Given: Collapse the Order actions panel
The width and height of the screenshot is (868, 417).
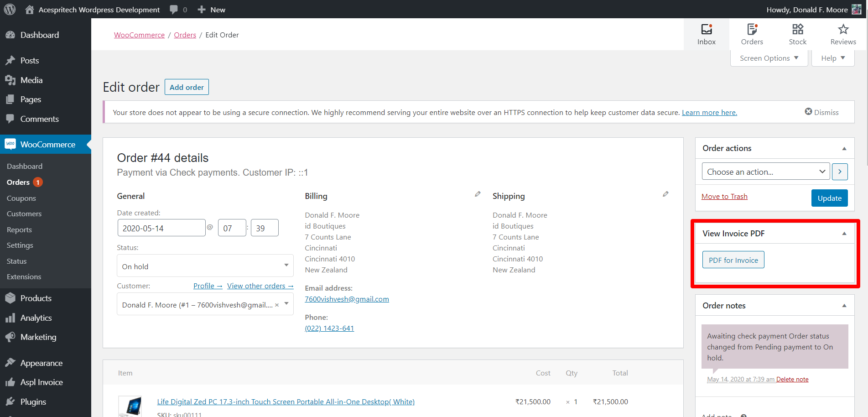Looking at the screenshot, I should pyautogui.click(x=844, y=148).
